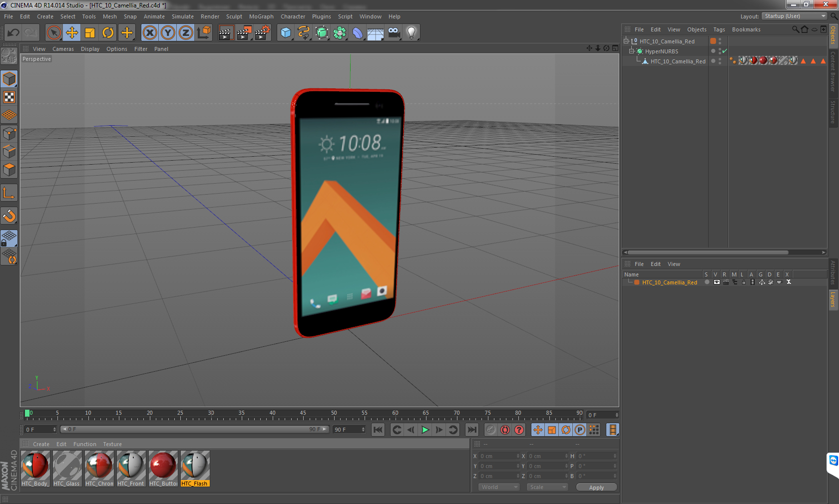The width and height of the screenshot is (839, 504).
Task: Select the HTC_Glass material
Action: (67, 469)
